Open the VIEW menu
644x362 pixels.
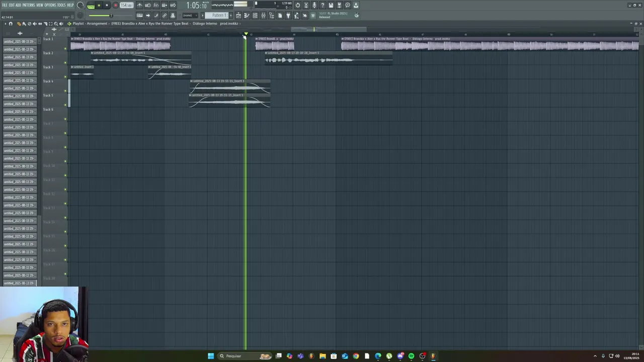(40, 5)
